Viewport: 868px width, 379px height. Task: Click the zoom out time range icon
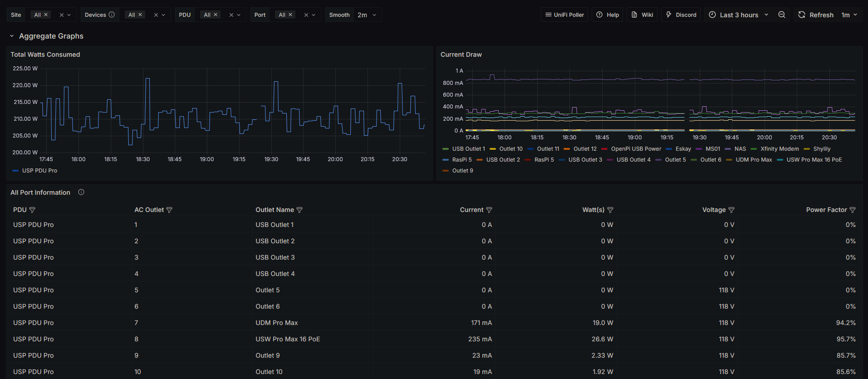pos(781,15)
